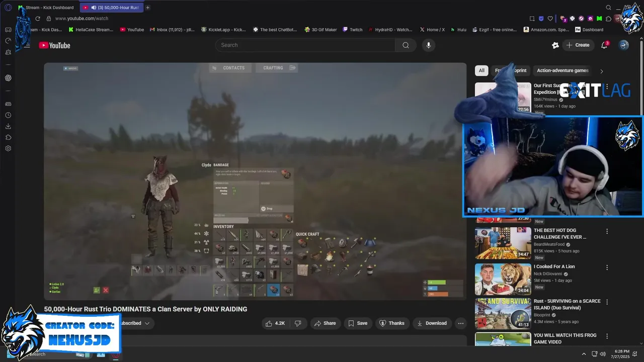
Task: Click the shield ad blocker icon
Action: (541, 19)
